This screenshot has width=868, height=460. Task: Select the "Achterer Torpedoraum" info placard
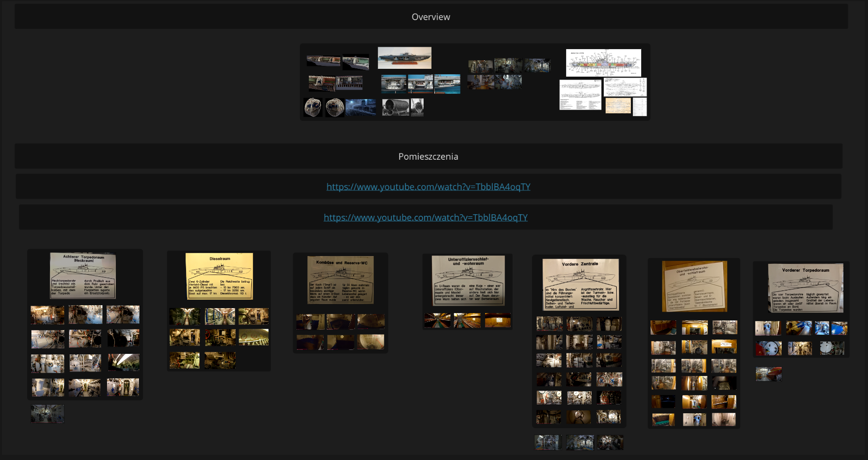click(83, 276)
